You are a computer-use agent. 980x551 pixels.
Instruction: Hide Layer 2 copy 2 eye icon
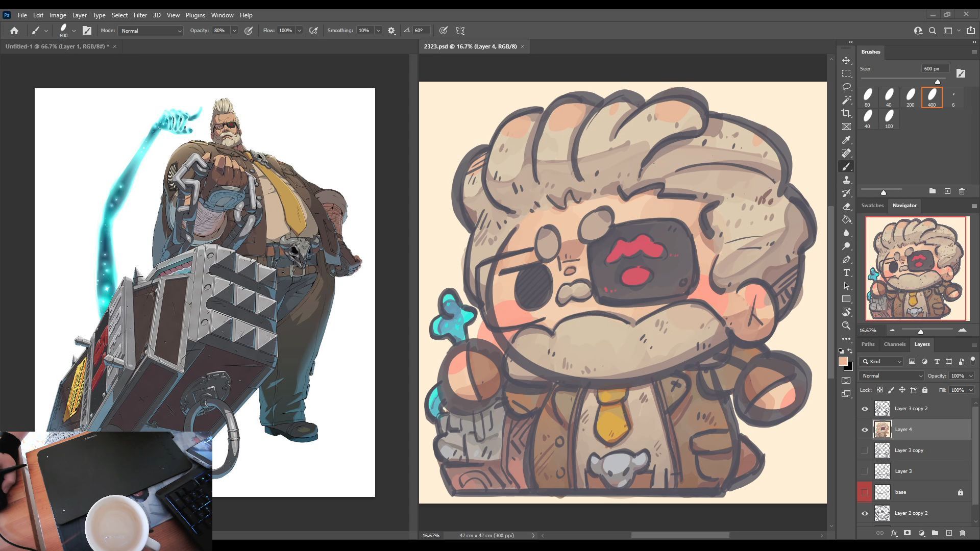pos(865,513)
